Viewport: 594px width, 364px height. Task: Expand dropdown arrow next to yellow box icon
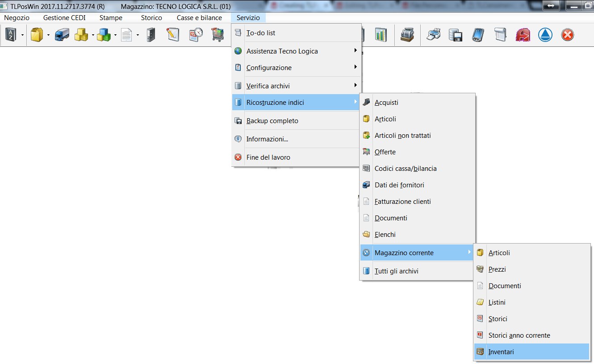[x=48, y=35]
